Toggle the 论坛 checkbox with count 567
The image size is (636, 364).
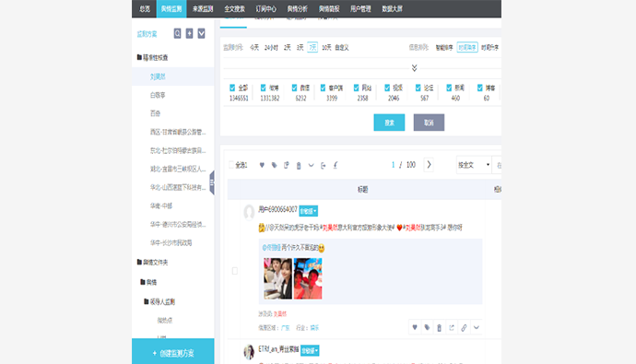(x=418, y=88)
